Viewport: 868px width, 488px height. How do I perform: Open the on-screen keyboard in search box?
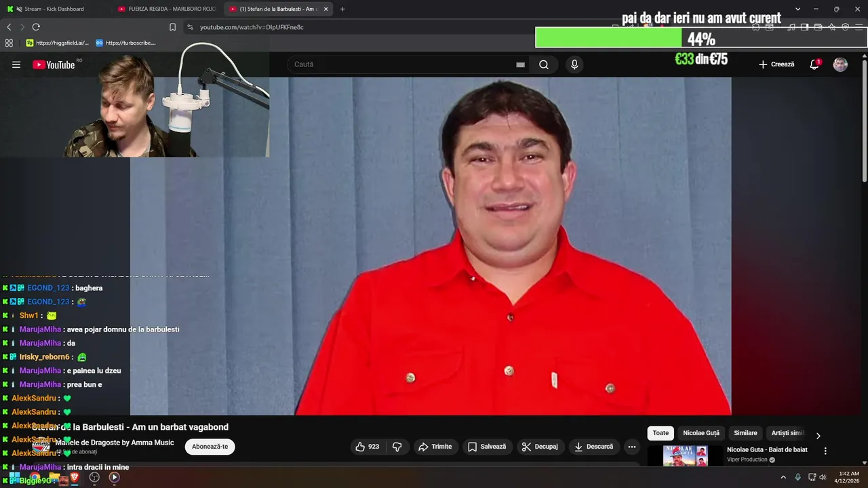(x=520, y=64)
